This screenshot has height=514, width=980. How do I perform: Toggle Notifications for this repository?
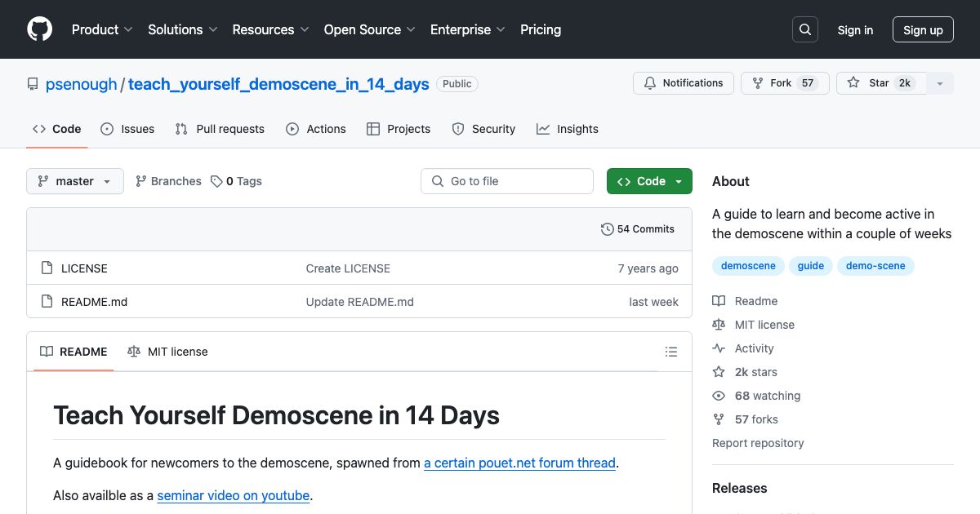[x=683, y=83]
